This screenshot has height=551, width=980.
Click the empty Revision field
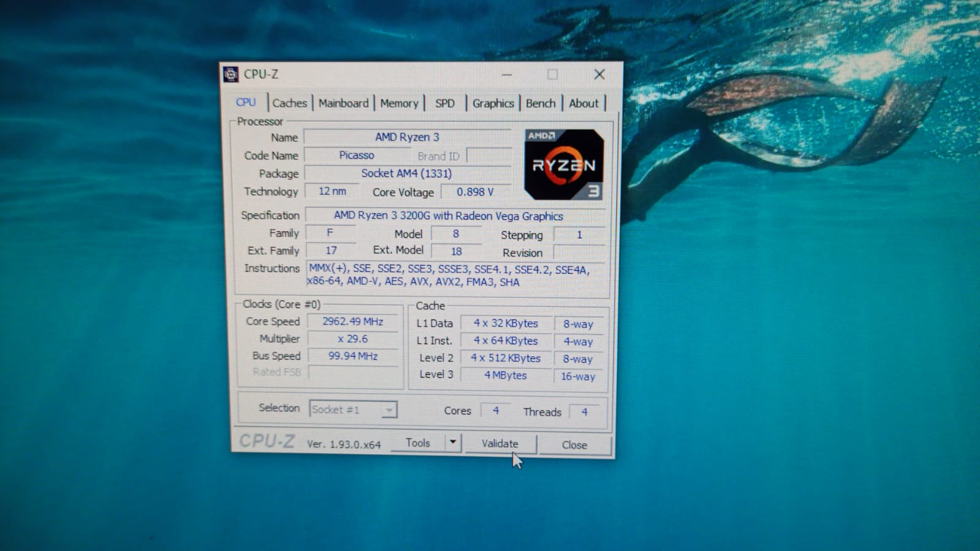point(579,253)
